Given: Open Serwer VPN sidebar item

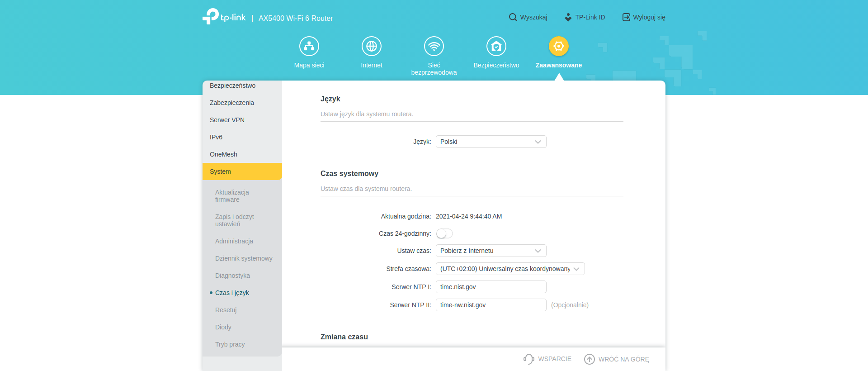Looking at the screenshot, I should click(x=227, y=120).
